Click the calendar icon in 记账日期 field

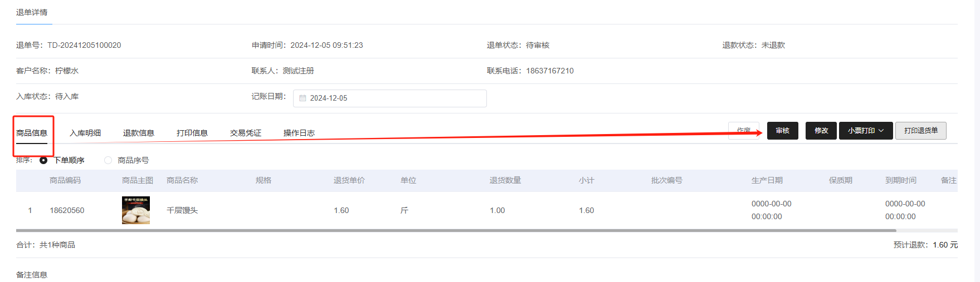coord(303,98)
